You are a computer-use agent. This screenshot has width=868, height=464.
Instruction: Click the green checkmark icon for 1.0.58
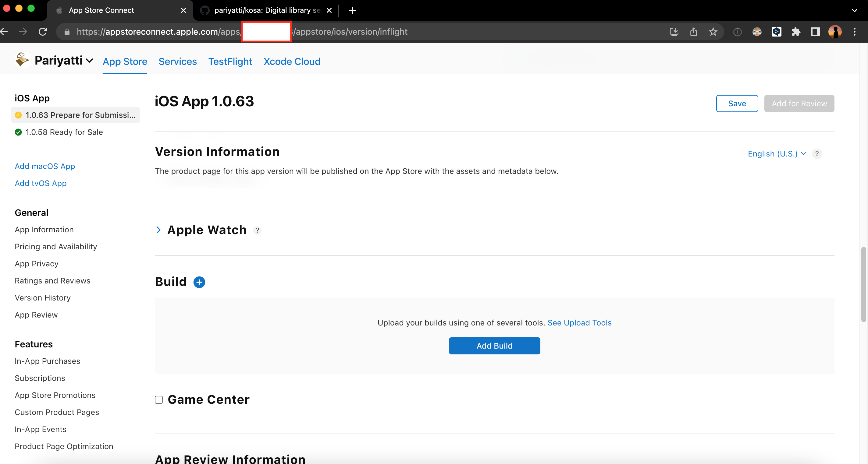[19, 132]
